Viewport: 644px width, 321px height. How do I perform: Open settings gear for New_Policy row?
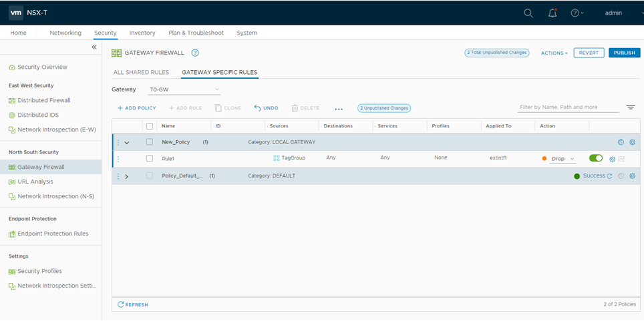tap(632, 142)
